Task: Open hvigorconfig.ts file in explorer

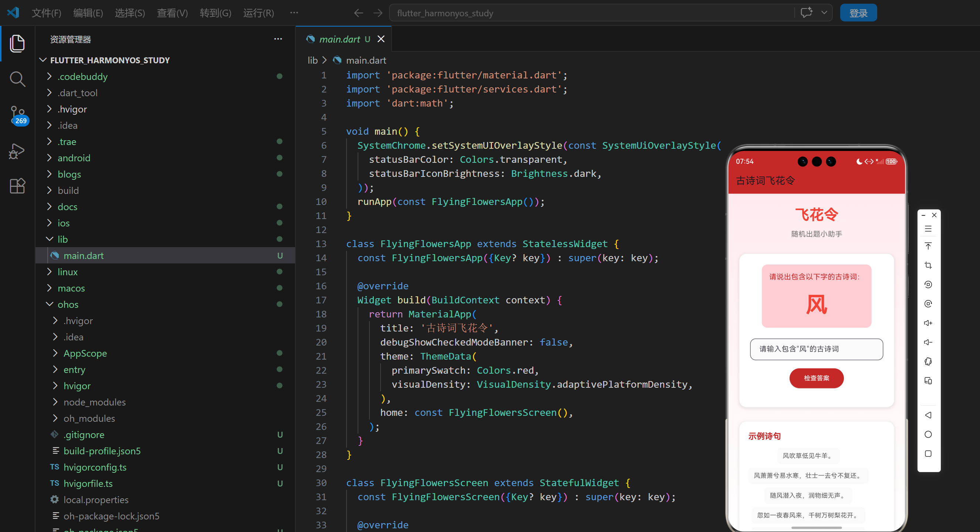Action: tap(95, 467)
